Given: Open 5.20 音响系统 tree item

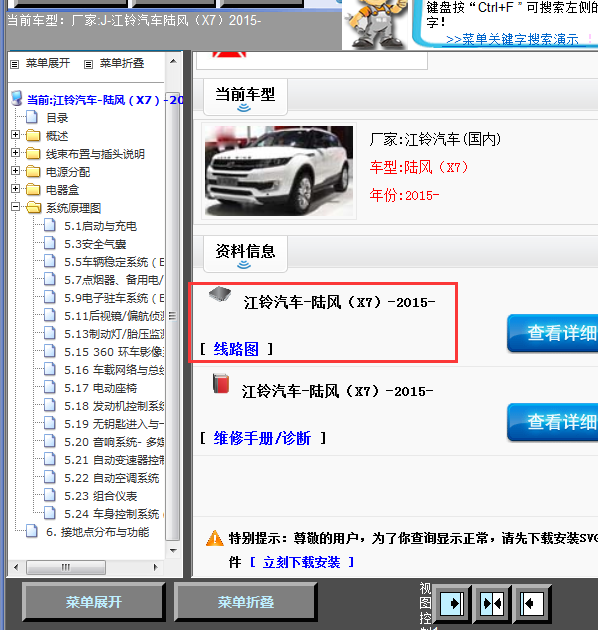Looking at the screenshot, I should click(x=114, y=442).
